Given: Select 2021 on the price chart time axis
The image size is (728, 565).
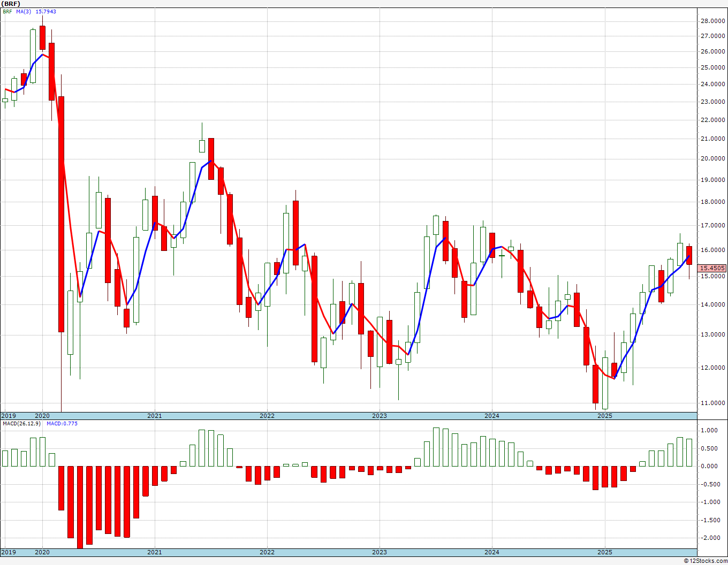Looking at the screenshot, I should pos(155,416).
